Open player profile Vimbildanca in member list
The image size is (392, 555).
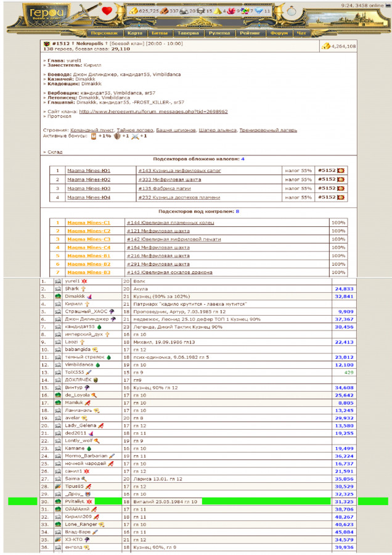(79, 364)
